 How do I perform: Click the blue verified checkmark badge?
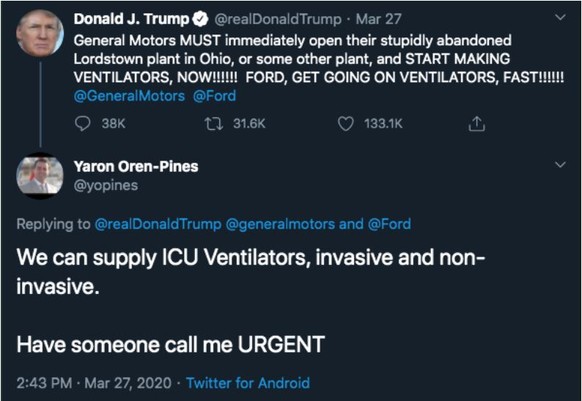[x=201, y=19]
